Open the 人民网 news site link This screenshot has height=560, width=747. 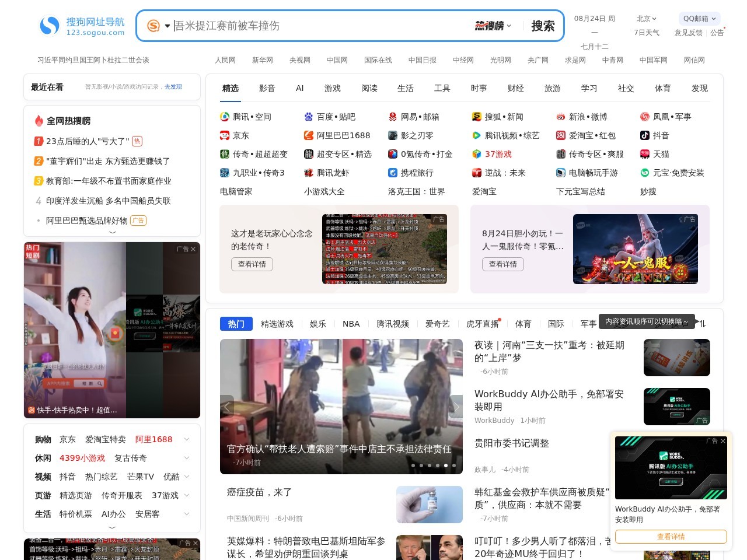point(225,60)
